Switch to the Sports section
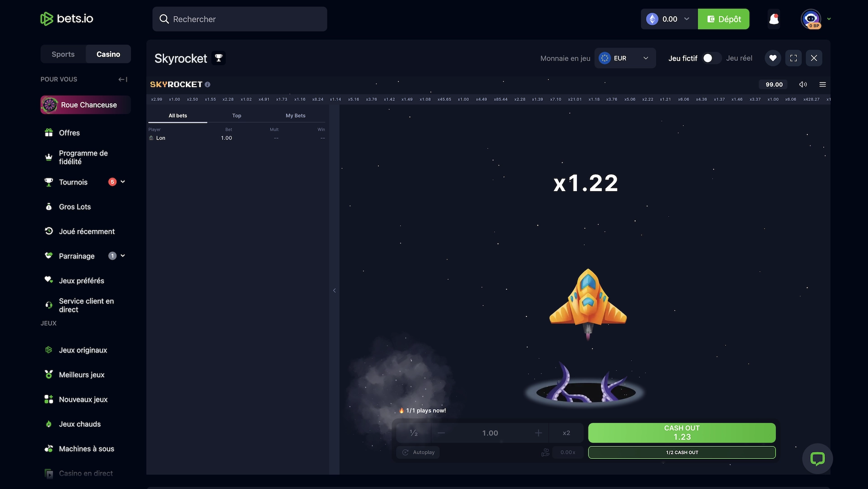 pos(63,54)
